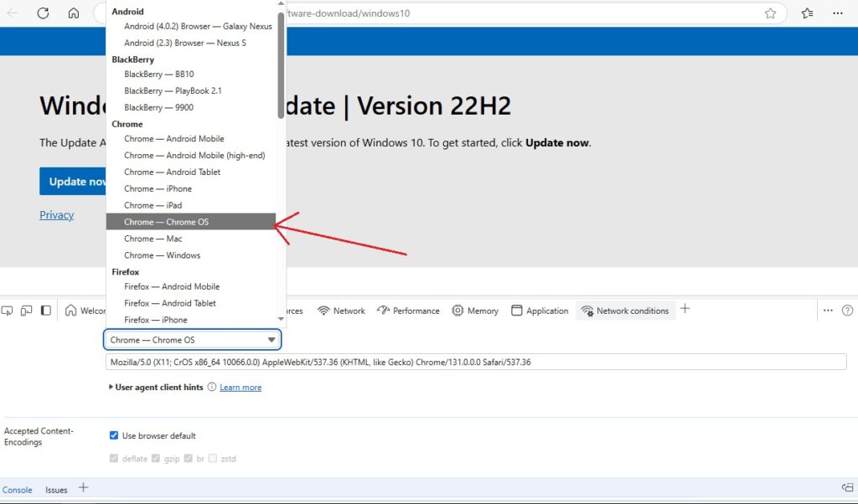
Task: Select Android (4.0.2) Browser — Galaxy Nexus
Action: click(x=191, y=26)
